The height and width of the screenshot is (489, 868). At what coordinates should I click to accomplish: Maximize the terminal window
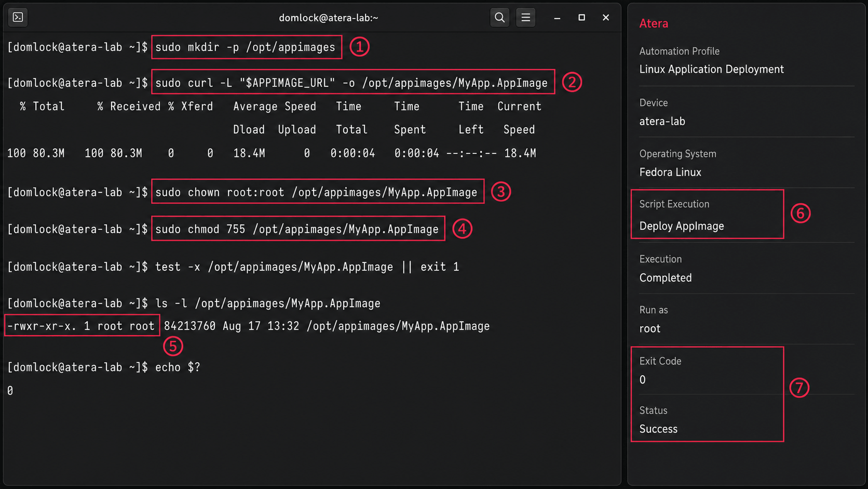click(581, 17)
